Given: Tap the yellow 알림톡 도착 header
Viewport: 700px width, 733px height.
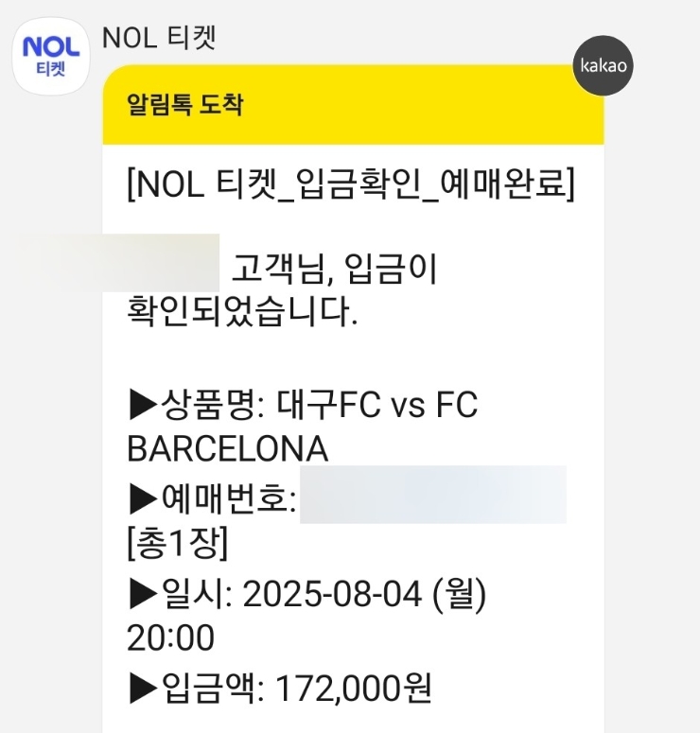Looking at the screenshot, I should [x=352, y=104].
